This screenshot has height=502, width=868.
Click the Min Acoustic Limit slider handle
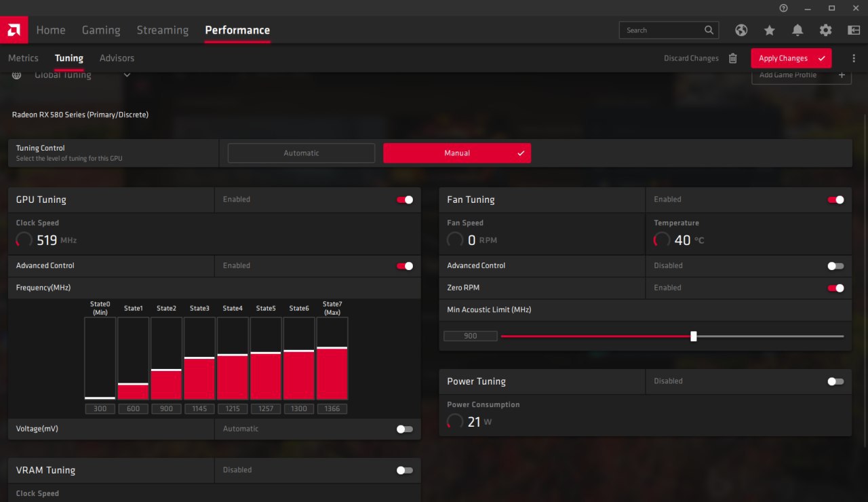coord(693,336)
